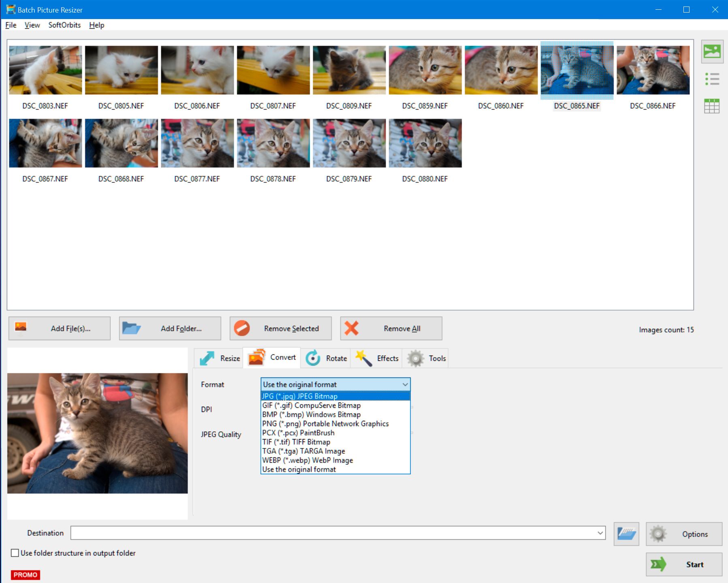Enable folder structure in output folder
Viewport: 728px width, 583px height.
15,553
